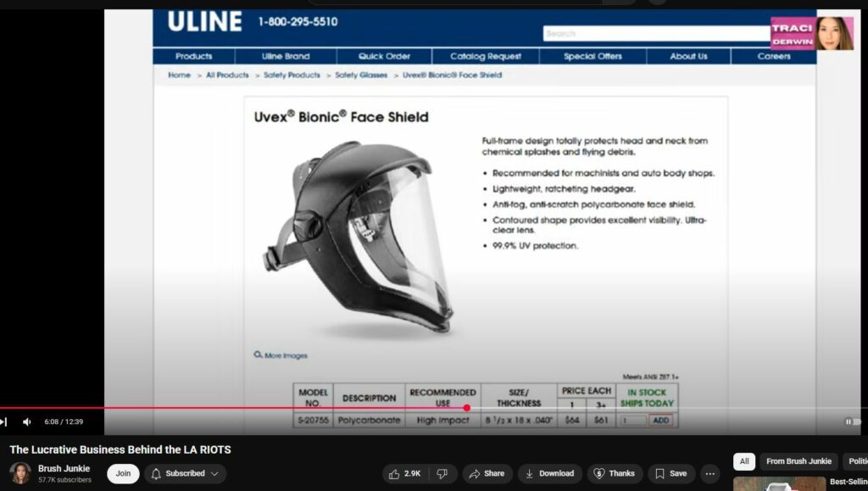Select the All filter chip
Image resolution: width=868 pixels, height=491 pixels.
743,461
